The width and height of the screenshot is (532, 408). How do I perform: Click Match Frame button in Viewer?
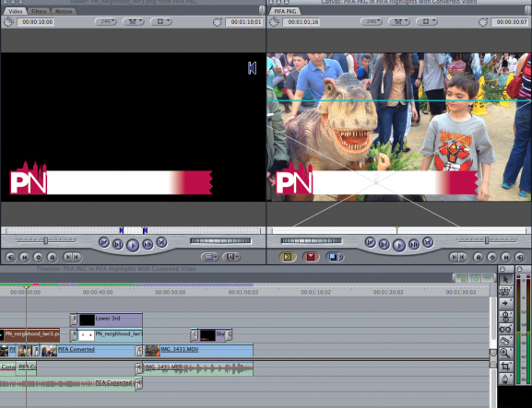point(10,257)
